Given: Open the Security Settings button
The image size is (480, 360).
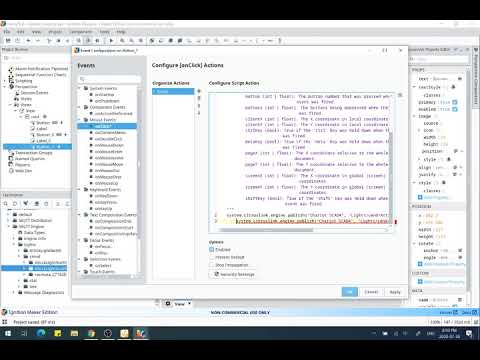Looking at the screenshot, I should coord(234,274).
